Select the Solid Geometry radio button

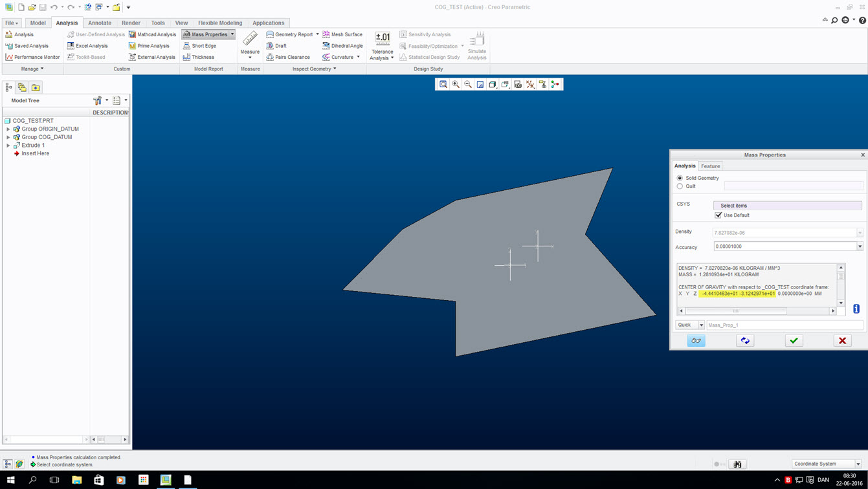pyautogui.click(x=680, y=178)
